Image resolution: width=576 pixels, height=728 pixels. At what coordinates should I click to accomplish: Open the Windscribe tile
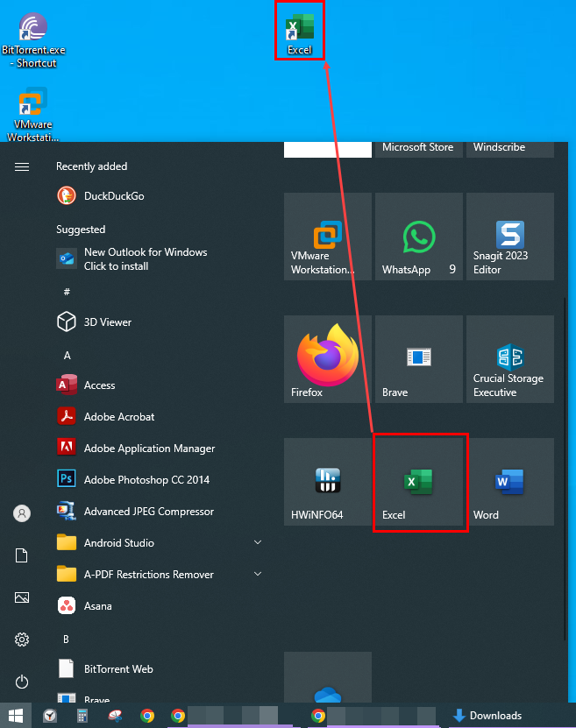click(x=510, y=150)
